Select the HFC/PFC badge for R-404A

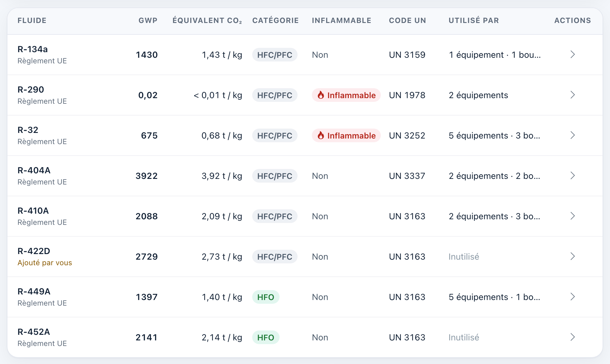[275, 176]
